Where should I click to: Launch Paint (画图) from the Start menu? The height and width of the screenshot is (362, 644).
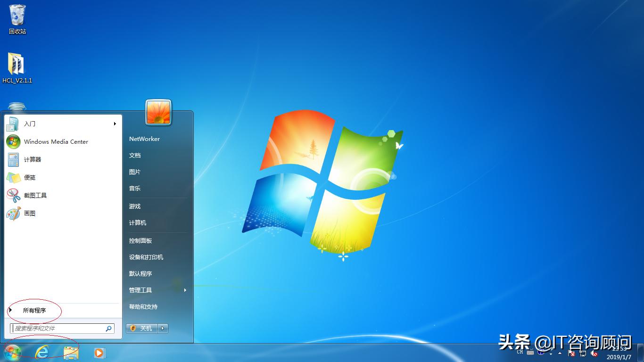pos(29,213)
